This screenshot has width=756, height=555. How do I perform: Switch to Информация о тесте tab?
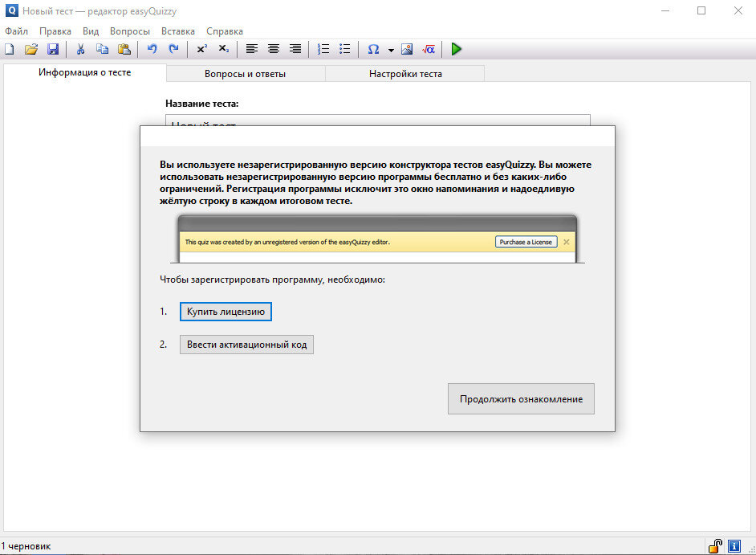coord(85,72)
